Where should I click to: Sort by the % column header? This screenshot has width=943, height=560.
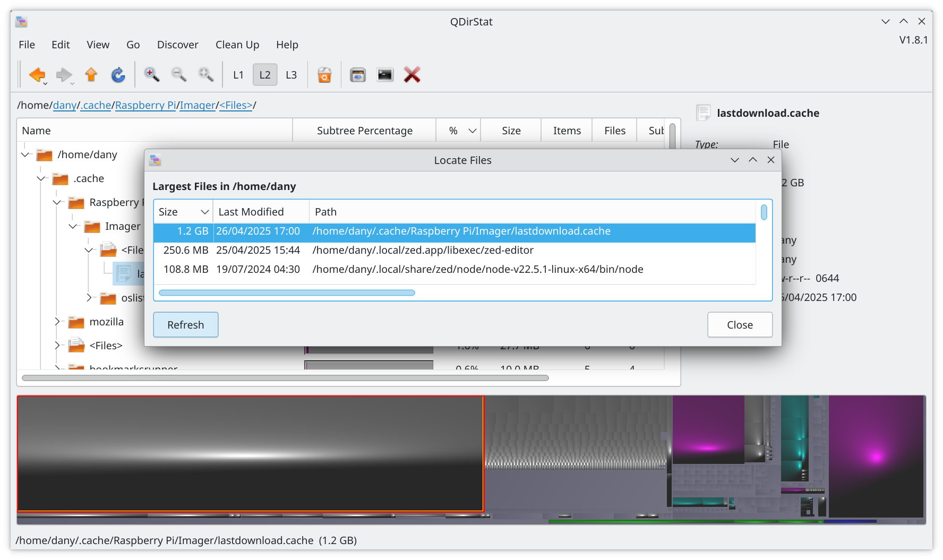(458, 131)
